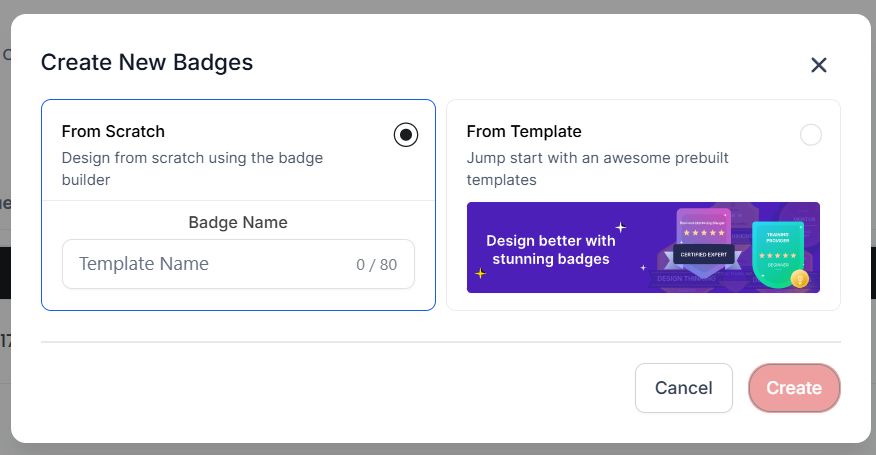Image resolution: width=876 pixels, height=455 pixels.
Task: Close the Create New Badges dialog
Action: coord(819,65)
